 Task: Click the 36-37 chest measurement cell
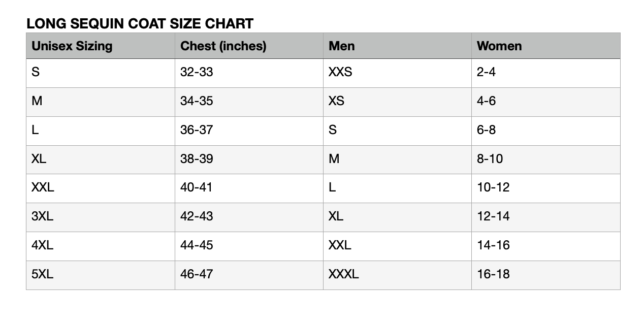click(x=197, y=130)
